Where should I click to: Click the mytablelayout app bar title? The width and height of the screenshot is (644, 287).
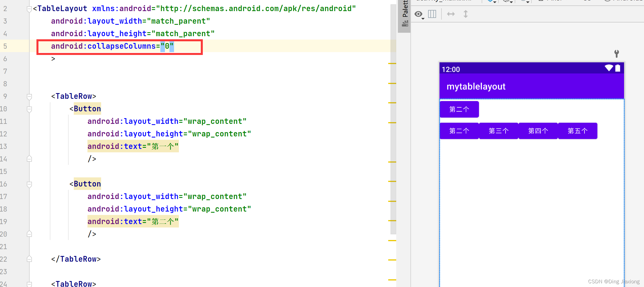point(476,87)
